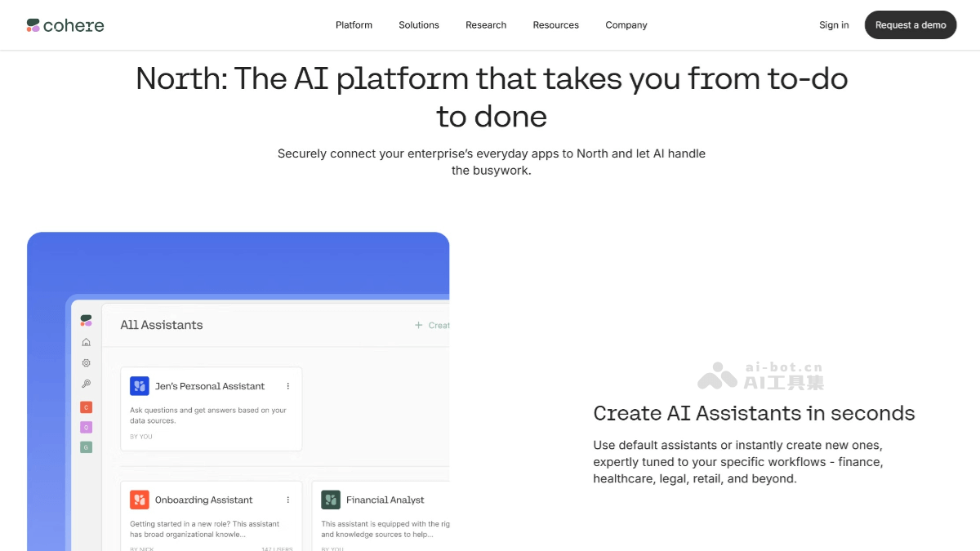Click the Cohere logo in the header
980x551 pixels.
(65, 25)
